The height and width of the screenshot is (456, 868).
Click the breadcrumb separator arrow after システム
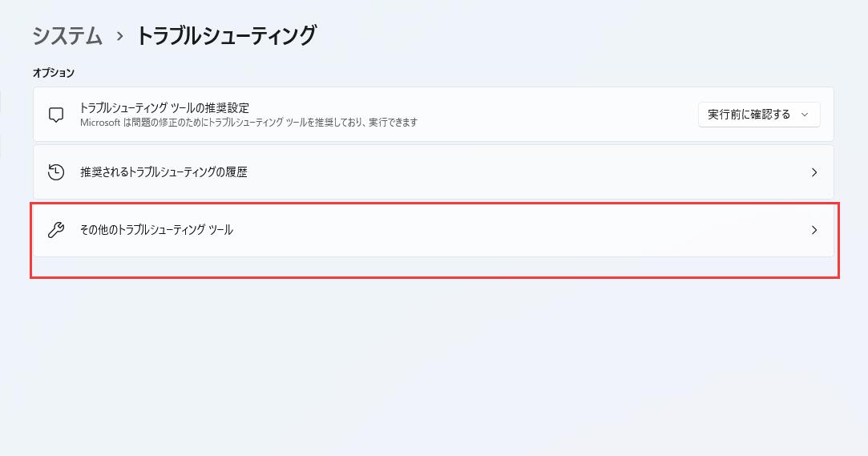(x=119, y=37)
